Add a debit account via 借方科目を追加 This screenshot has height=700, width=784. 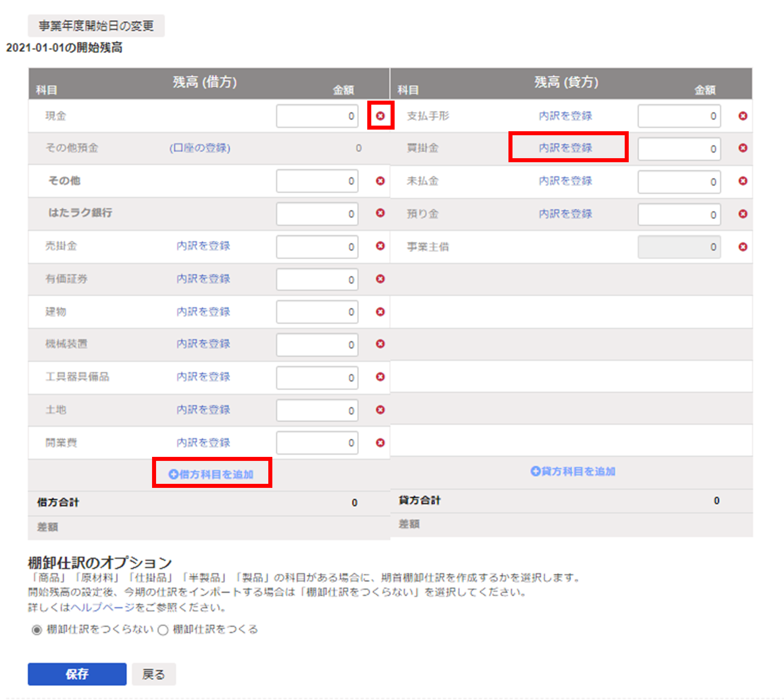point(211,475)
